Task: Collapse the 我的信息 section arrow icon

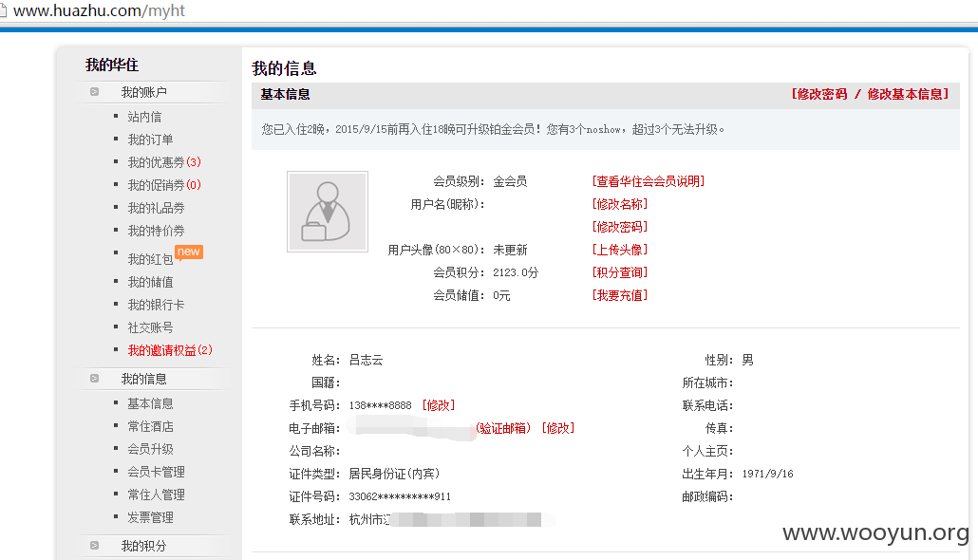Action: pyautogui.click(x=94, y=379)
